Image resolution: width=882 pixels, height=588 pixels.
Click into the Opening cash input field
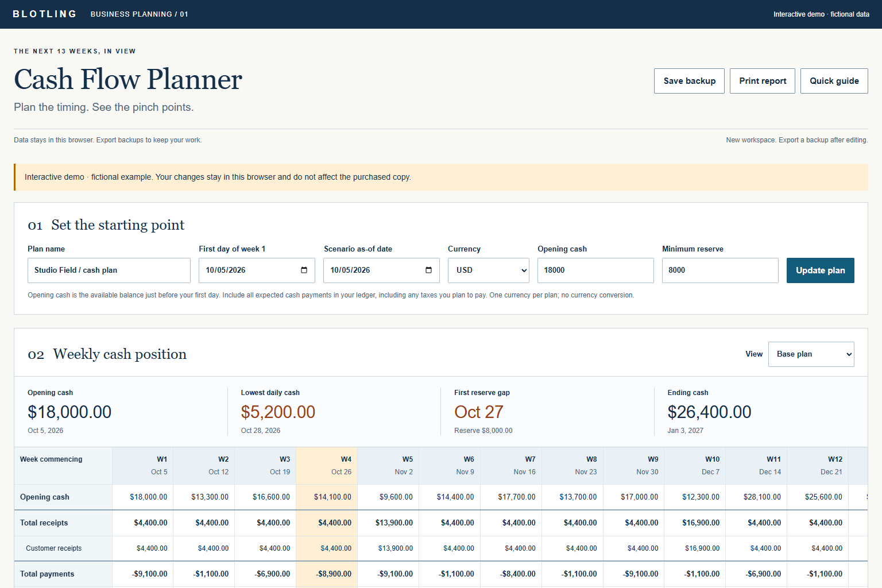pos(595,270)
